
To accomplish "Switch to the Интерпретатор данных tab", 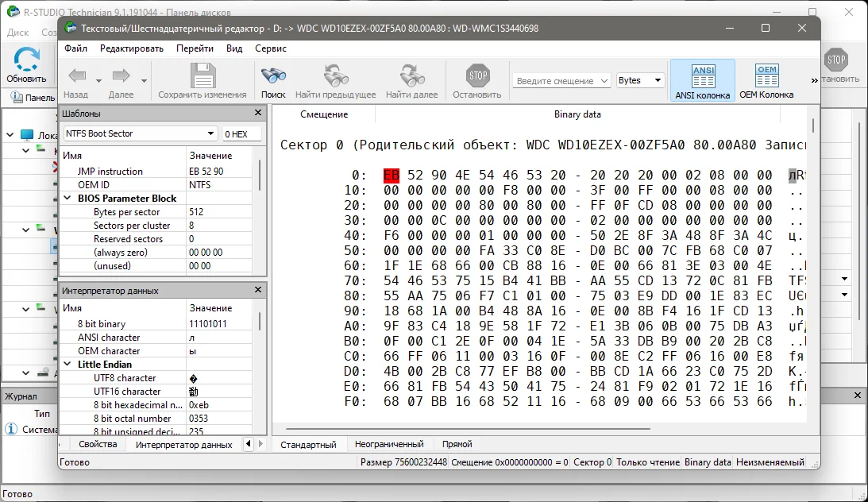I will [183, 445].
